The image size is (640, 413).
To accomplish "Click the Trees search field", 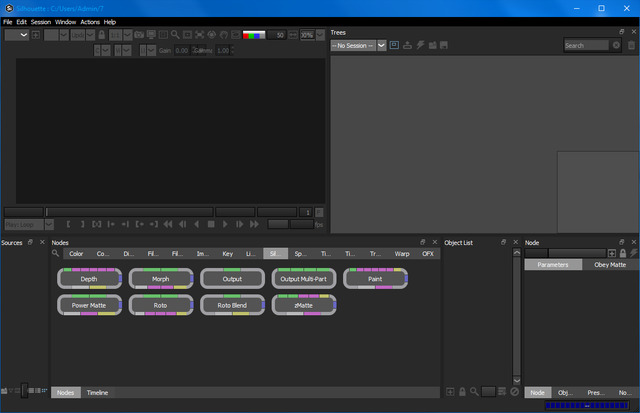I will click(585, 45).
